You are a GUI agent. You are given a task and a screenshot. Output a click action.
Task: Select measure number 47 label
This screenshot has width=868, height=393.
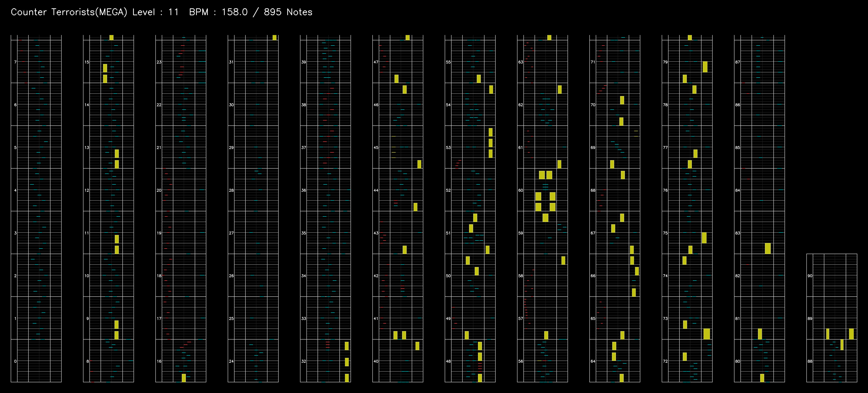pyautogui.click(x=376, y=62)
